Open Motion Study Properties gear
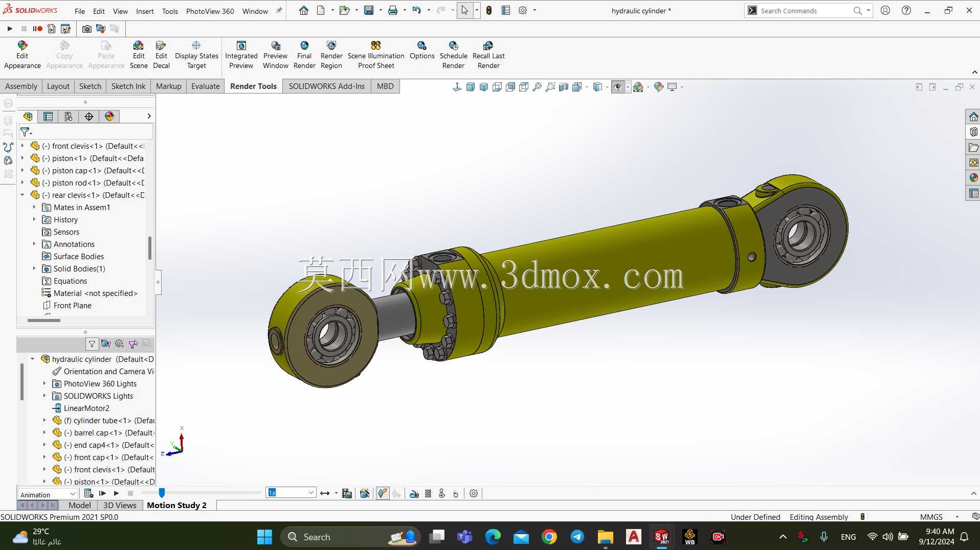 coord(474,493)
